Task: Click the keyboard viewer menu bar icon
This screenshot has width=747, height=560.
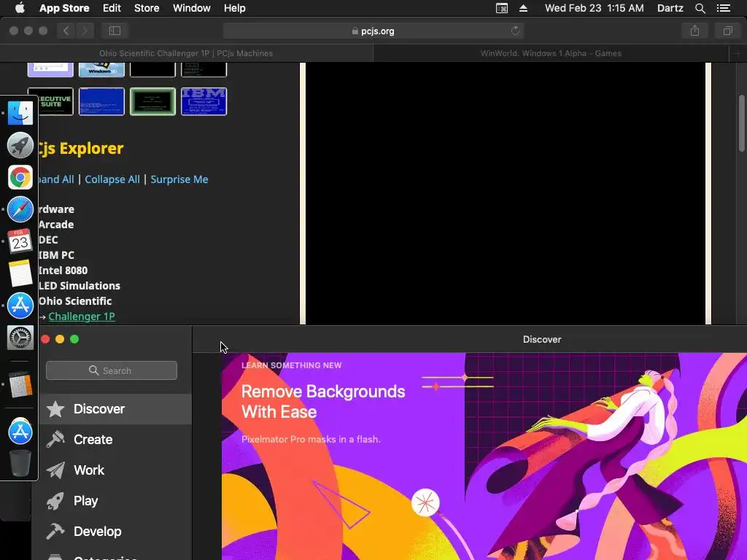Action: coord(502,8)
